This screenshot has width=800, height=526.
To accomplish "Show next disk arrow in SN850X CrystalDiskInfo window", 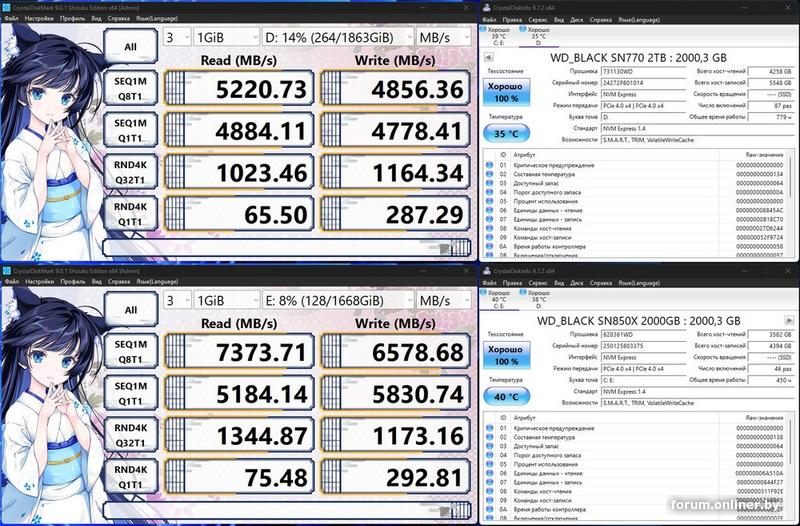I will [789, 320].
